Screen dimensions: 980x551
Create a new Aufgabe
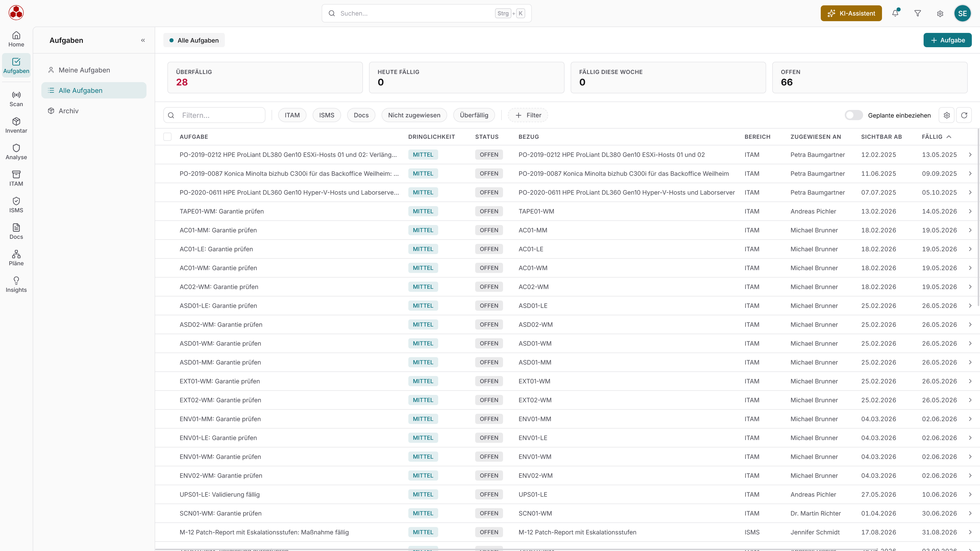click(947, 40)
